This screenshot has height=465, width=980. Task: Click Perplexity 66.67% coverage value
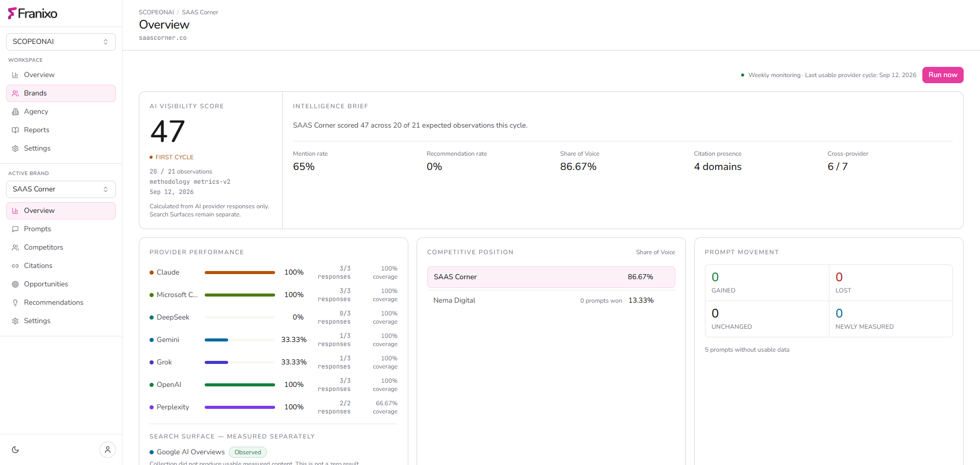[x=386, y=403]
